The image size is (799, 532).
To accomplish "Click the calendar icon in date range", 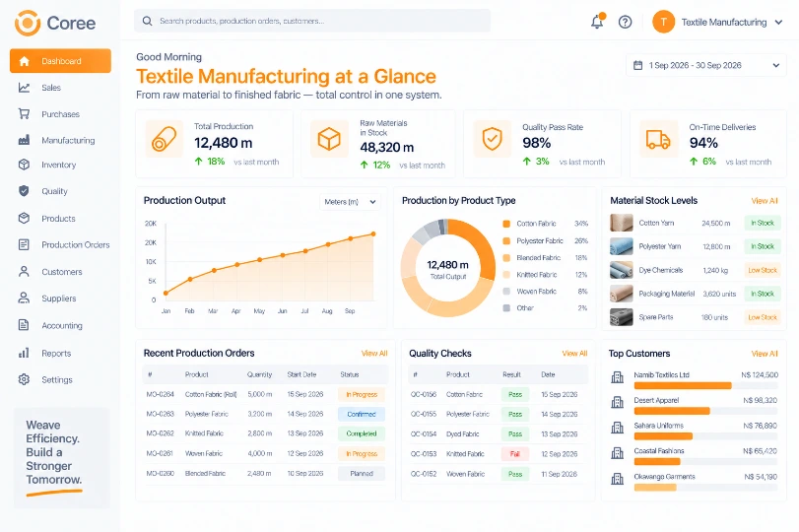I will tap(637, 65).
